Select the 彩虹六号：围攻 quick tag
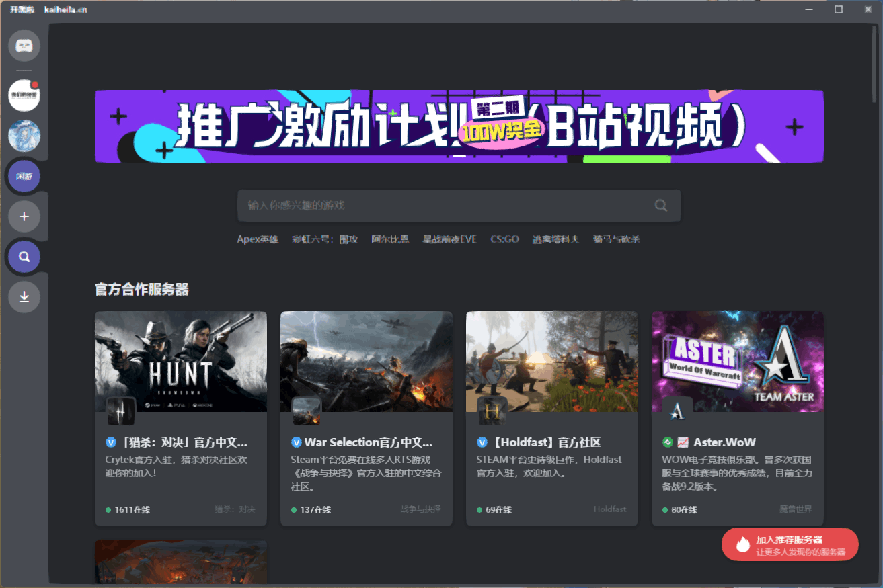Image resolution: width=883 pixels, height=588 pixels. pyautogui.click(x=325, y=239)
